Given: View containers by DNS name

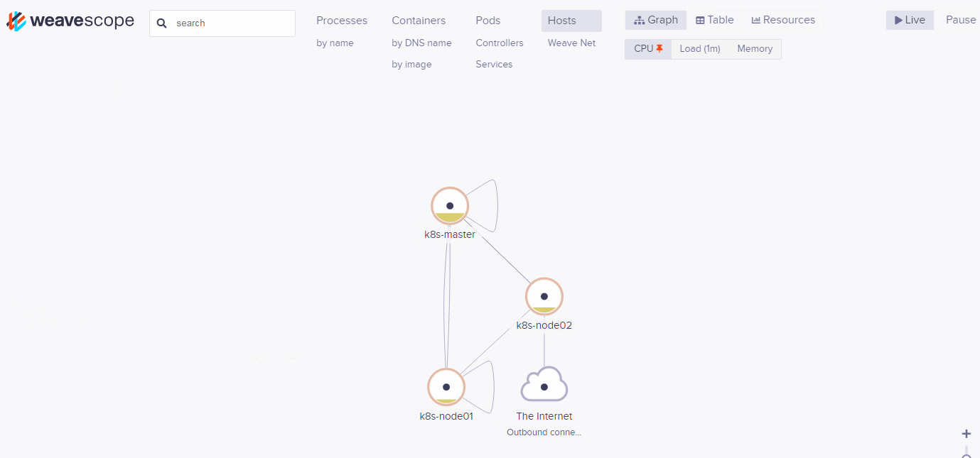Looking at the screenshot, I should click(421, 43).
